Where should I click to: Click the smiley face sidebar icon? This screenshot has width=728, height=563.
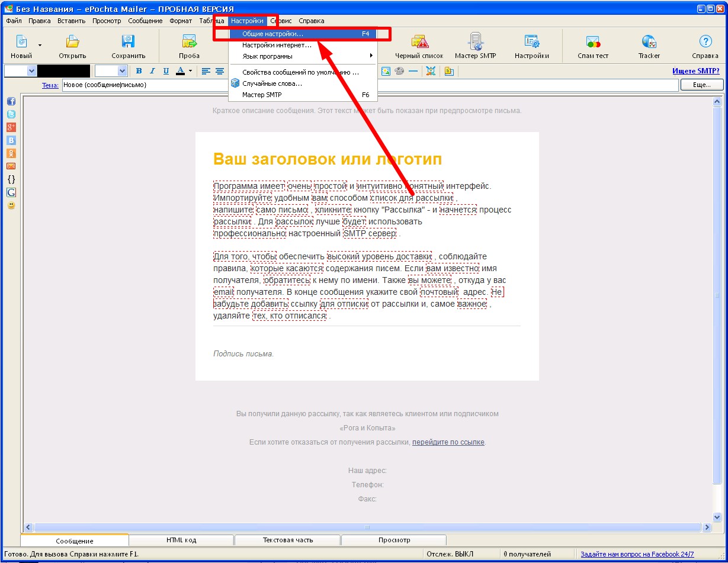pyautogui.click(x=11, y=205)
